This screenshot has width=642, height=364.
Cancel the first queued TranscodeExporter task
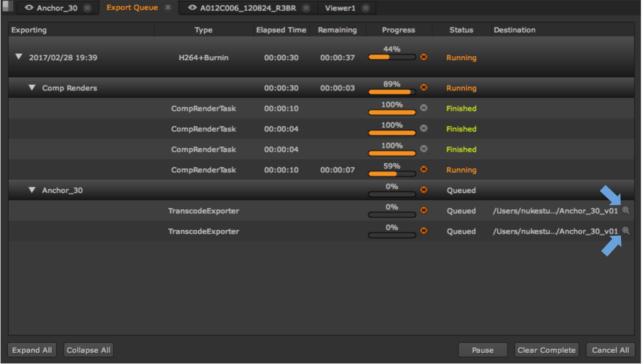[x=423, y=210]
